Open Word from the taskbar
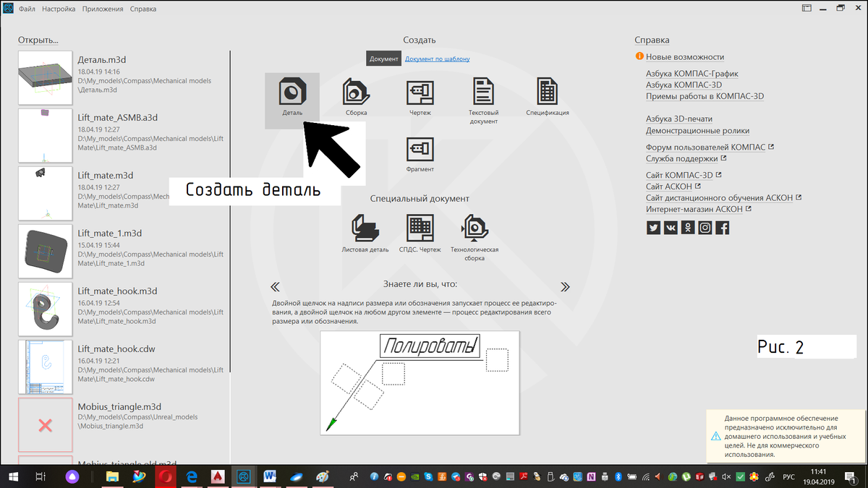The width and height of the screenshot is (868, 488). [271, 476]
